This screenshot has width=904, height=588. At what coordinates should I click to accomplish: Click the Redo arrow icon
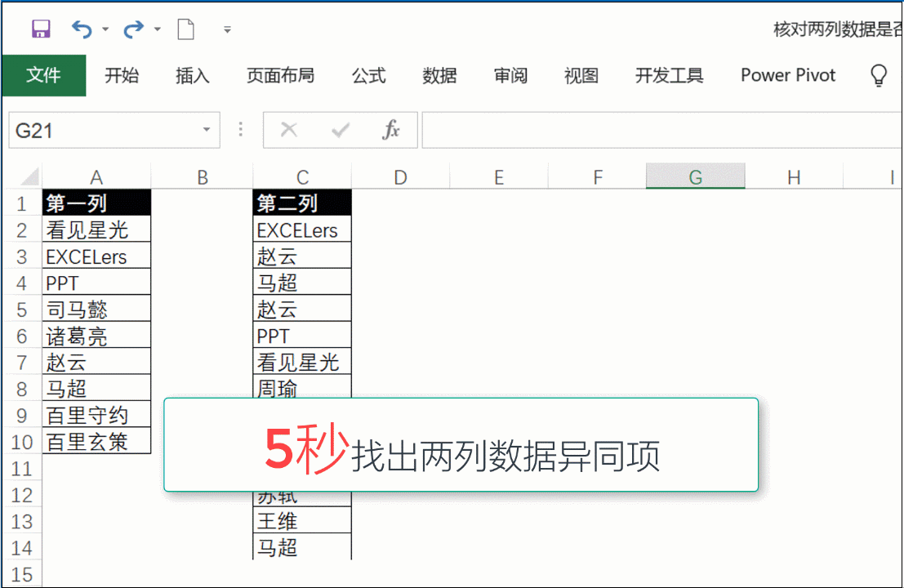tap(132, 29)
